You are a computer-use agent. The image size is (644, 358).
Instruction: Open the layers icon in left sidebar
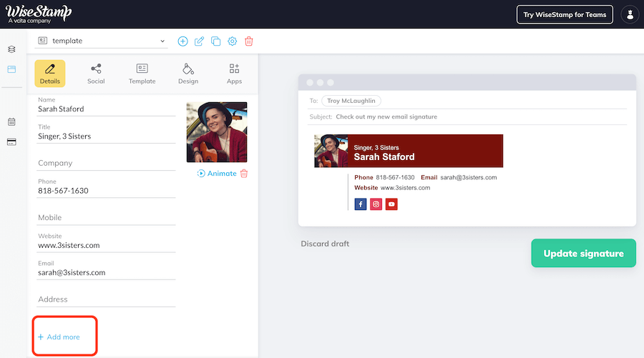[11, 49]
